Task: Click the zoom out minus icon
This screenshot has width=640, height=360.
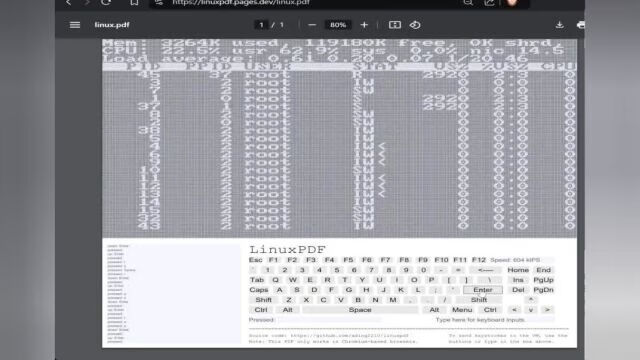Action: pyautogui.click(x=312, y=25)
